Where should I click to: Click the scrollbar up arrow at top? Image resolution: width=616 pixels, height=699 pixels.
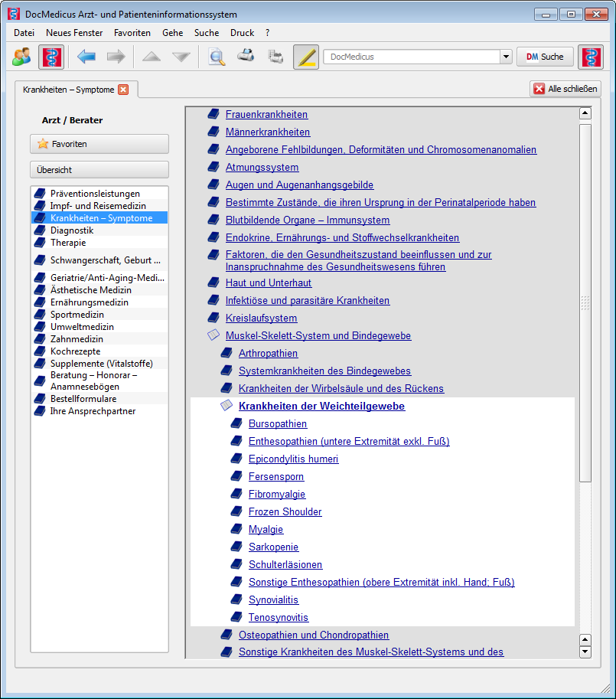pos(585,113)
